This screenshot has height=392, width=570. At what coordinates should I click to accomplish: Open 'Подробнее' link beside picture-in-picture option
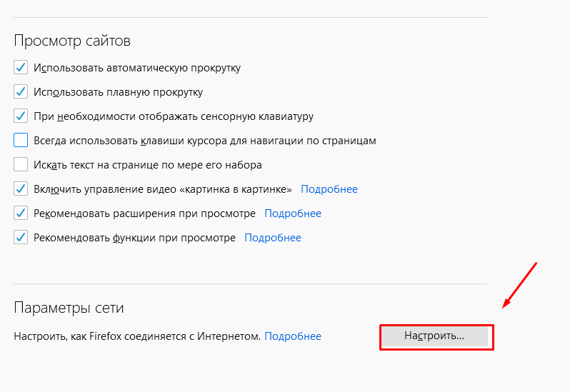[329, 189]
